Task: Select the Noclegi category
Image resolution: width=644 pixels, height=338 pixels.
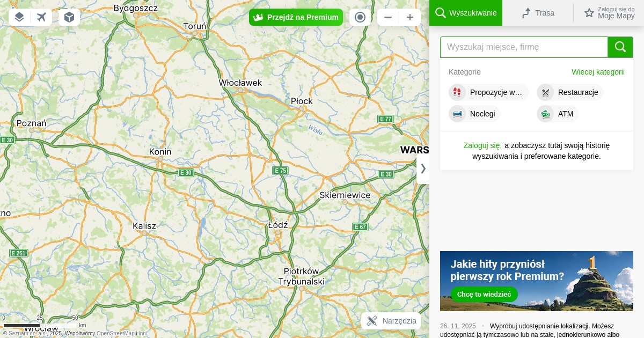Action: [474, 114]
